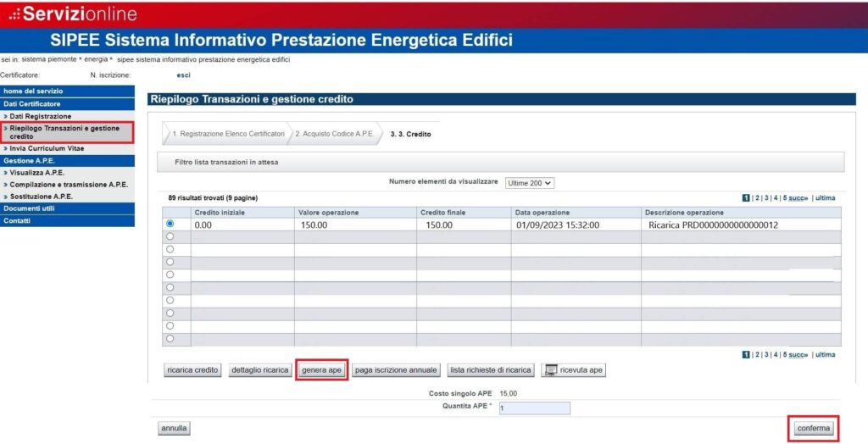Go to step '1. Registrazione Elenco Certificatori'
The image size is (868, 444).
227,134
